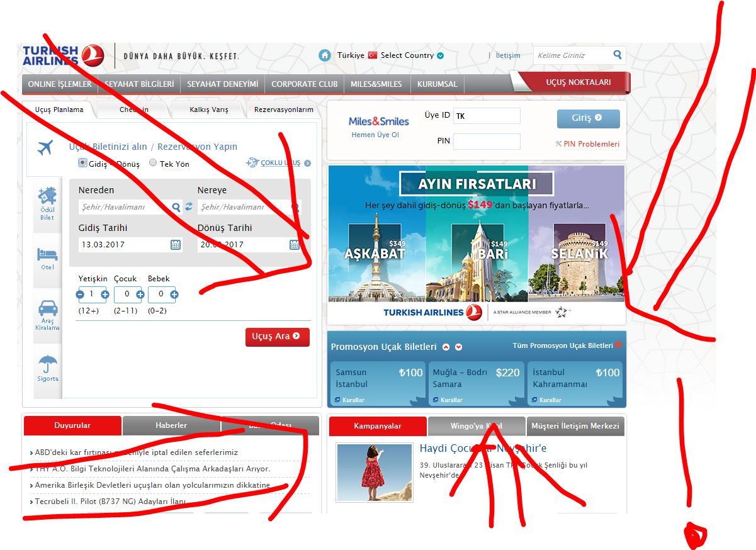Increase the Yetişkin count with plus

click(x=104, y=294)
